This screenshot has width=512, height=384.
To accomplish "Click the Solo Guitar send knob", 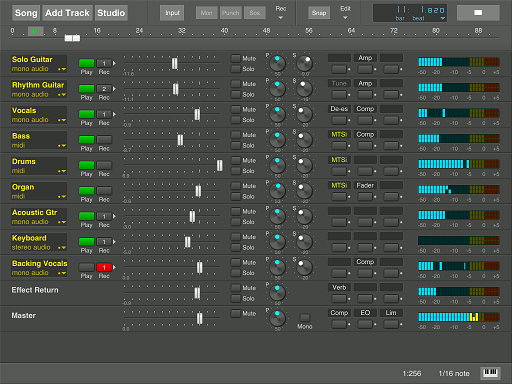I will tap(304, 63).
